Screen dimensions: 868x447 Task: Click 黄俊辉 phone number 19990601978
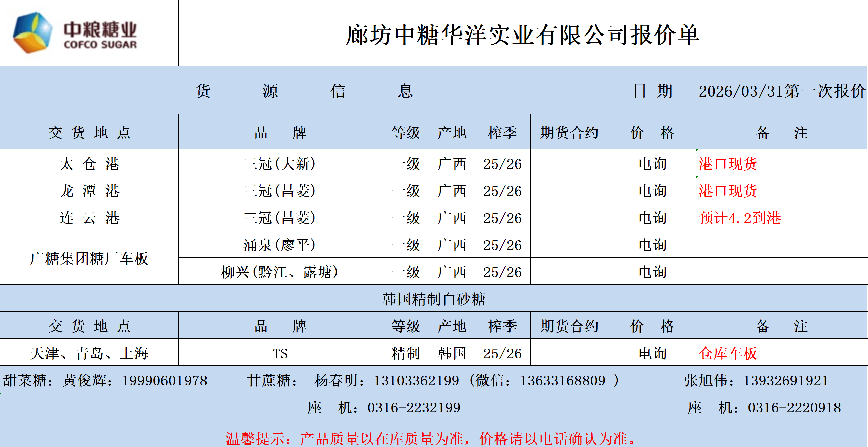coord(165,381)
